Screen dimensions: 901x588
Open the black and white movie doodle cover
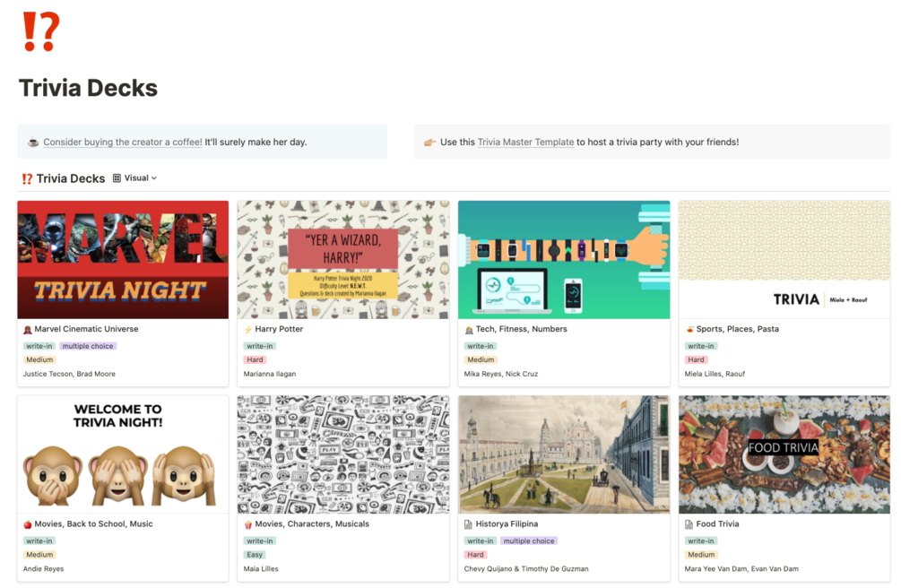pos(343,454)
